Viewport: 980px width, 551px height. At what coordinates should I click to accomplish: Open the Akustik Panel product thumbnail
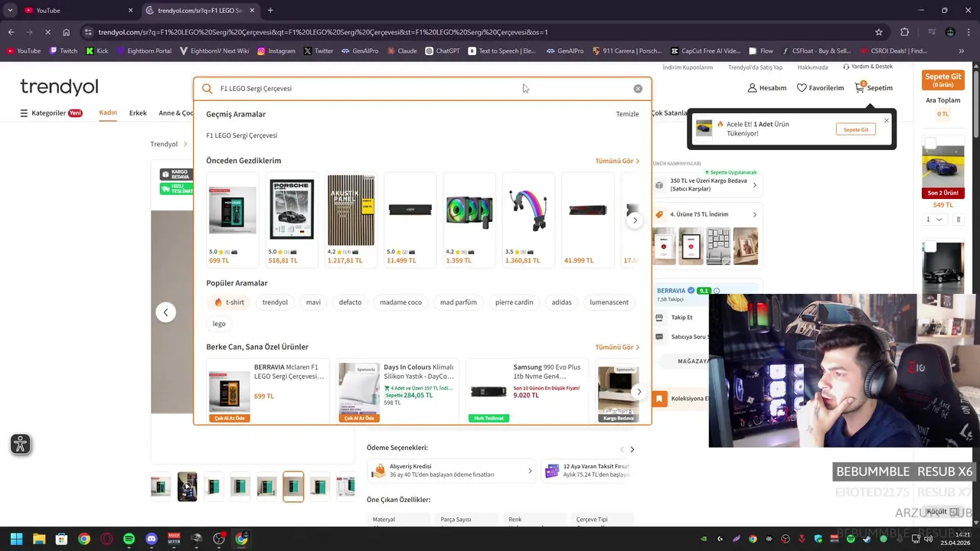tap(351, 220)
